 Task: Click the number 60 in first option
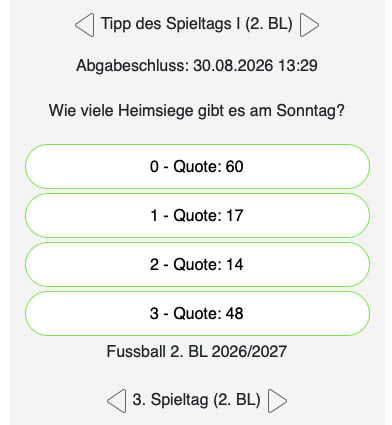pyautogui.click(x=235, y=167)
